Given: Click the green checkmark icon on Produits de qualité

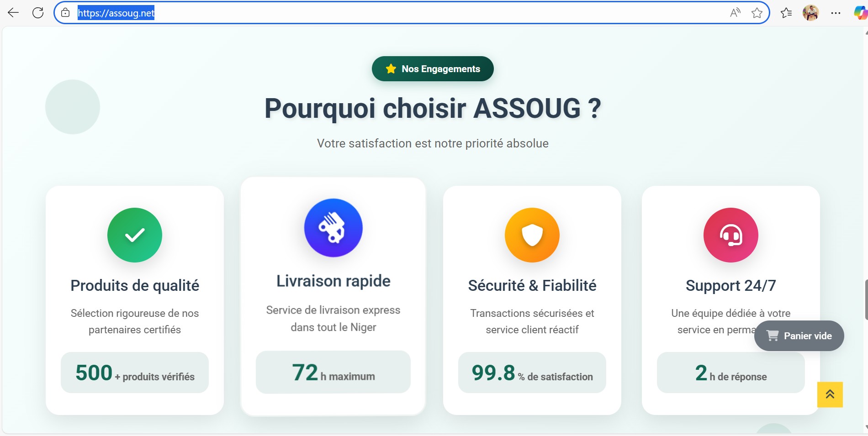Looking at the screenshot, I should point(134,235).
